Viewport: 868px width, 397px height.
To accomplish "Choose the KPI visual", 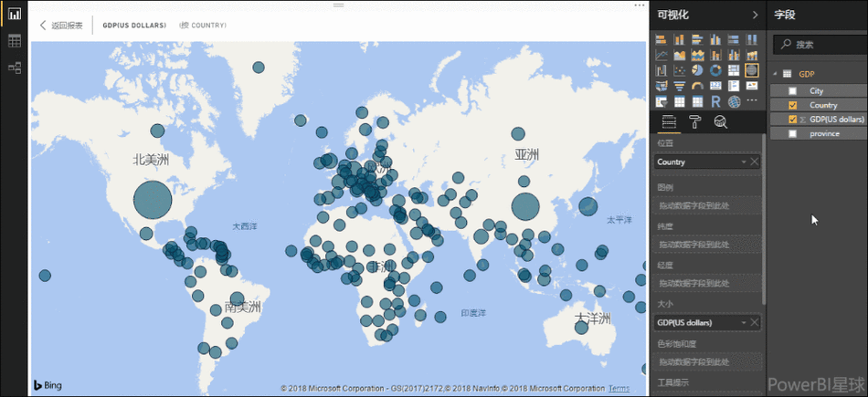I will point(752,87).
